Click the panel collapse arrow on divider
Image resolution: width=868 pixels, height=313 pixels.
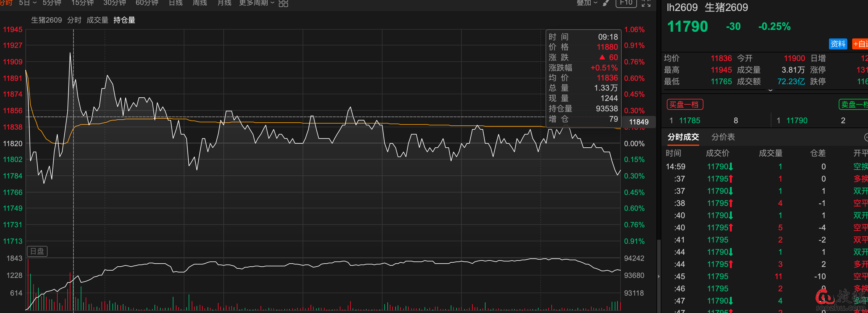tap(659, 276)
